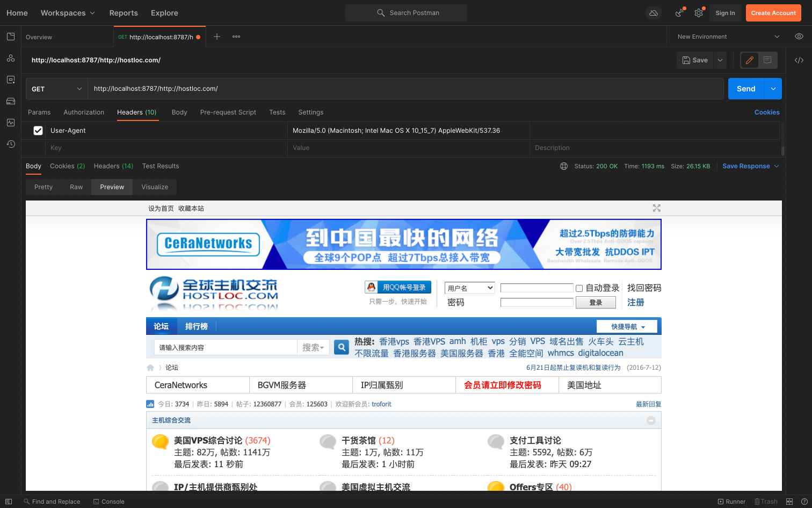Collapse the 主机综合交流 section

651,420
